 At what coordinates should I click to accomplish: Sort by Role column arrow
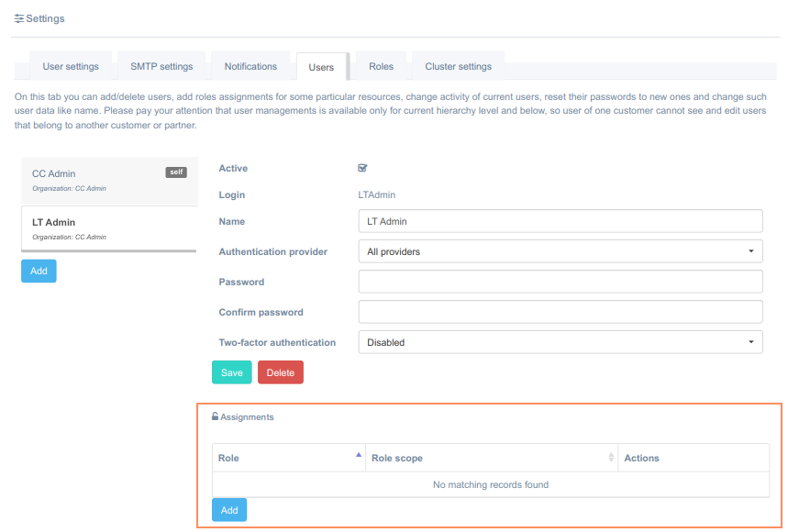[358, 455]
